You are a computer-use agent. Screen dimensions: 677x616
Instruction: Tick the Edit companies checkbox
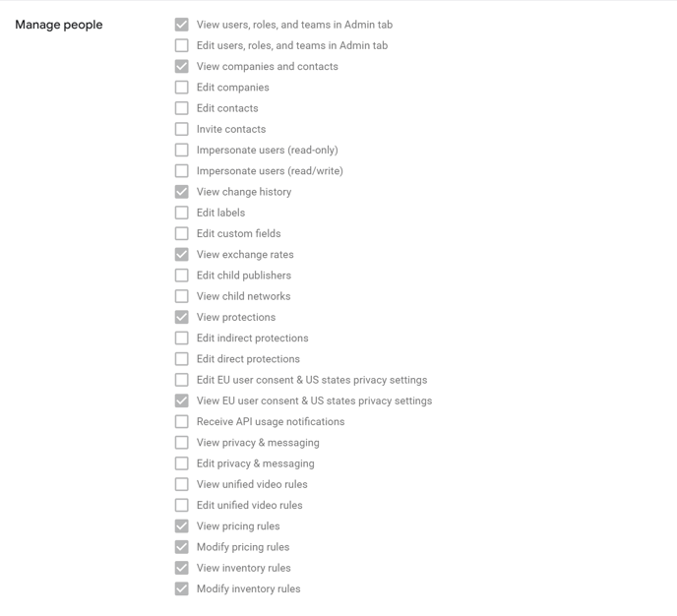(x=182, y=88)
